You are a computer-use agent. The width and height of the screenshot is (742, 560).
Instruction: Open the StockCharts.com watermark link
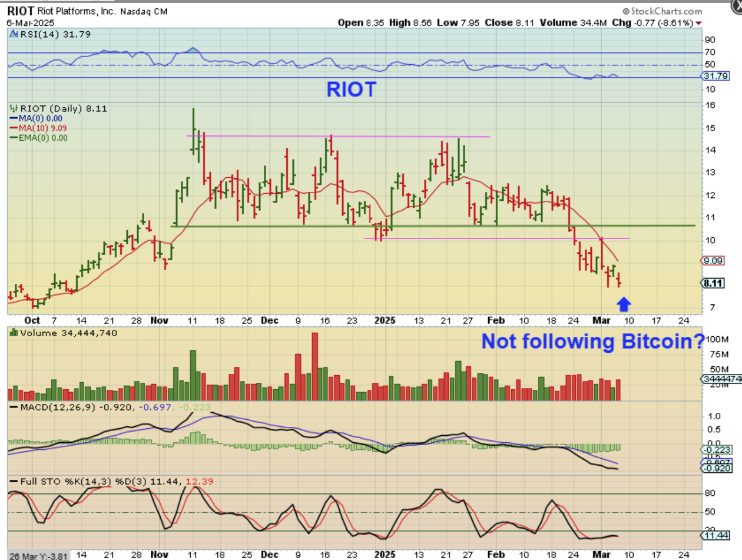tap(661, 11)
